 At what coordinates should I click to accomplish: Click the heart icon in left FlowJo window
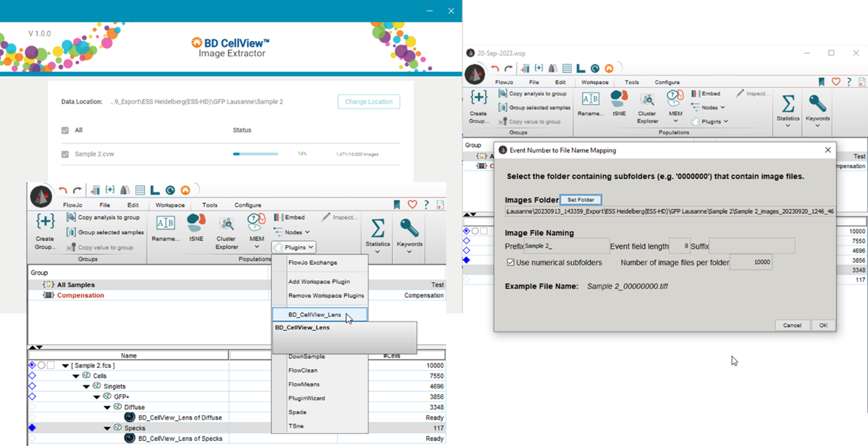click(x=412, y=205)
